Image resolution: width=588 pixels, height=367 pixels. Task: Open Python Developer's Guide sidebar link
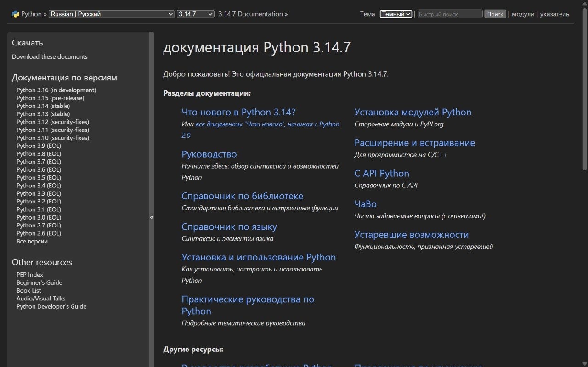51,306
